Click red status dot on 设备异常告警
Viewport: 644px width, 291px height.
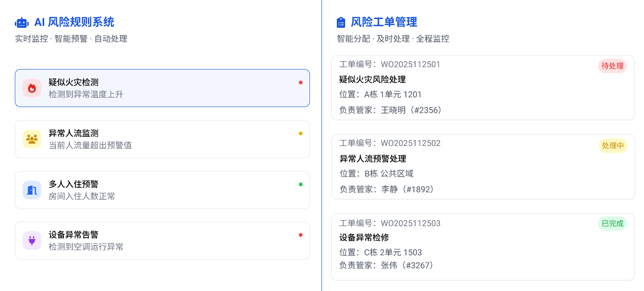point(301,235)
